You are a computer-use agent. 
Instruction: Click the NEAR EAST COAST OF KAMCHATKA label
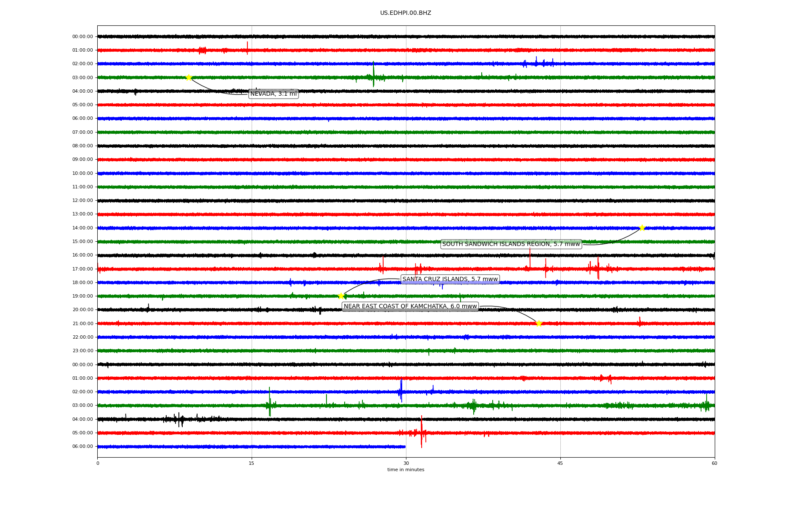pos(410,306)
